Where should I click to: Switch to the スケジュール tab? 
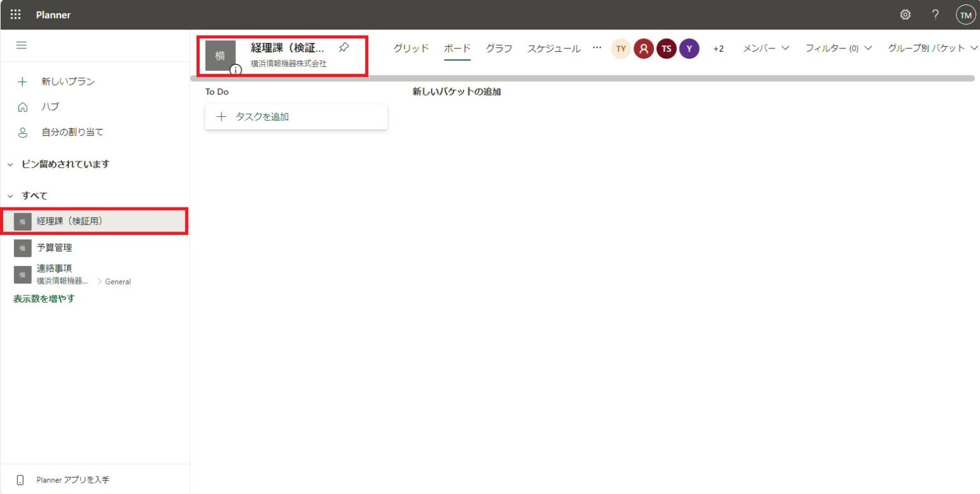(x=553, y=49)
